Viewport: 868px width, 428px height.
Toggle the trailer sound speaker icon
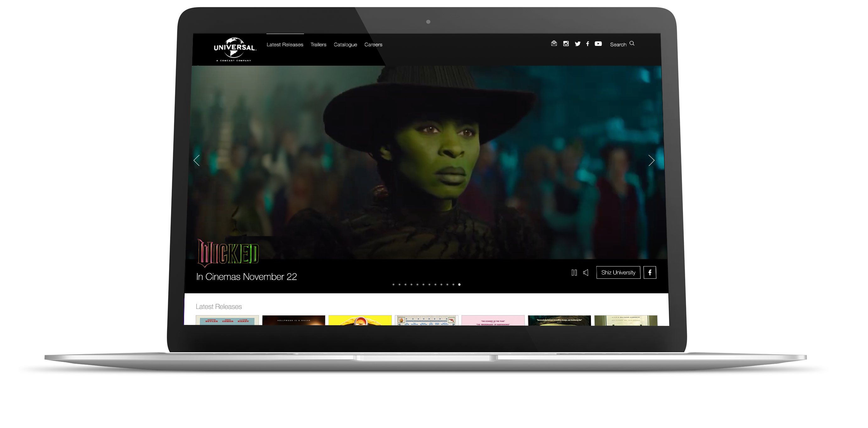point(586,273)
